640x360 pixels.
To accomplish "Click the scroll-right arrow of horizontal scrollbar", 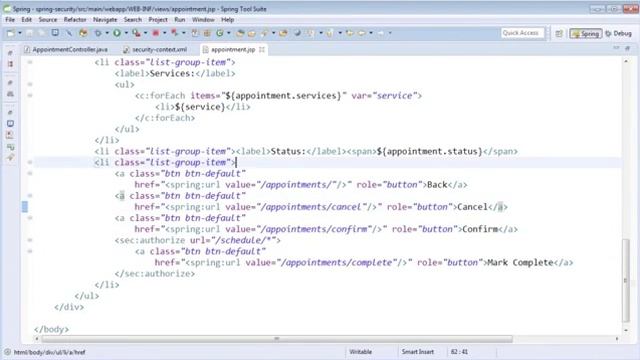I will point(617,339).
